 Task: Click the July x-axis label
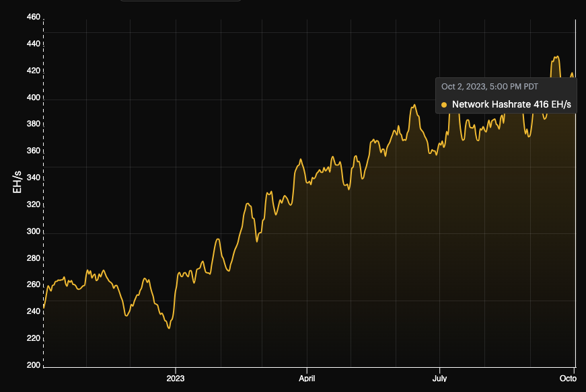coord(439,378)
